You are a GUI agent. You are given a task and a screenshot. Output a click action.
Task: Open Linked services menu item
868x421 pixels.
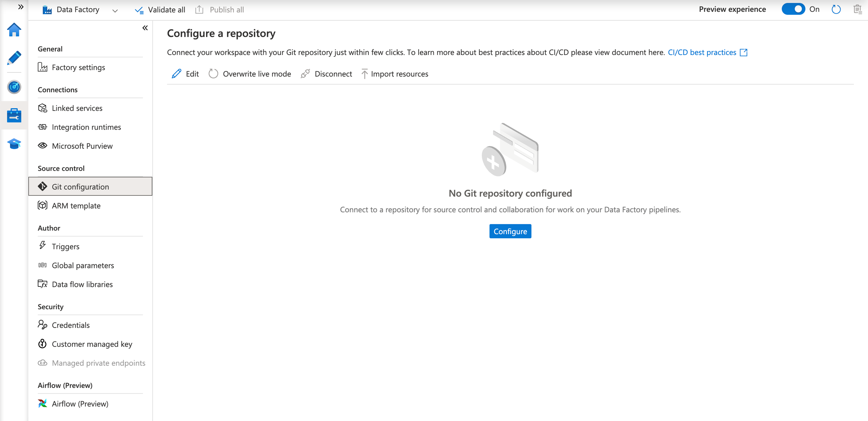[x=77, y=108]
